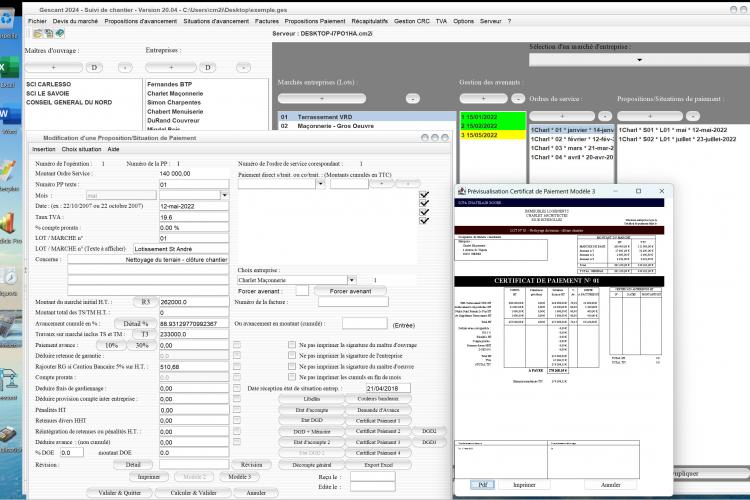Toggle the Forcer avenant checkbox

click(x=302, y=290)
